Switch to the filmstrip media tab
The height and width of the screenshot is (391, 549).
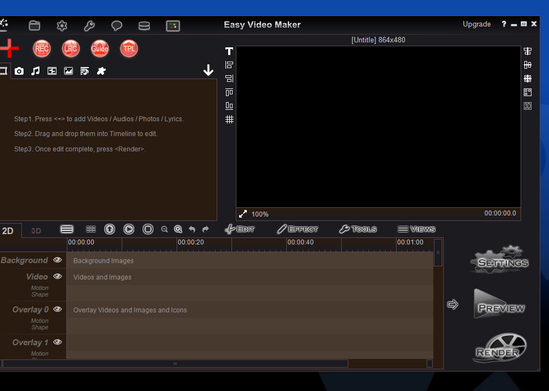click(52, 71)
